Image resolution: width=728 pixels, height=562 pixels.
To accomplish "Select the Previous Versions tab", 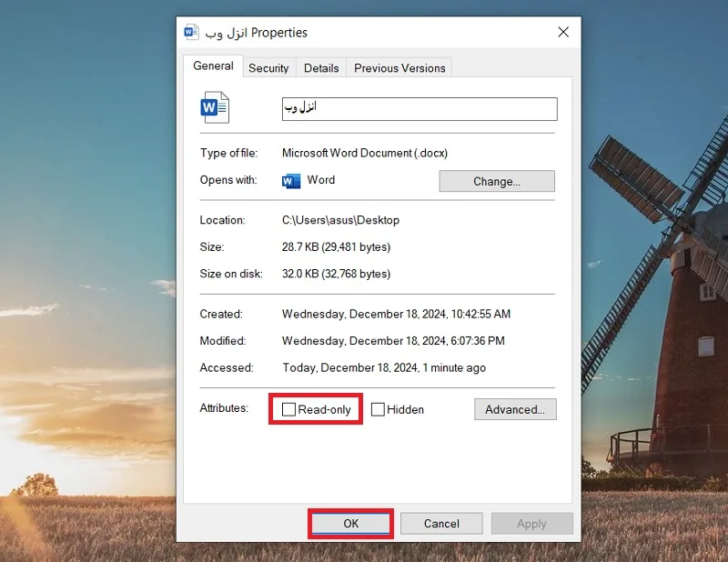I will click(399, 68).
